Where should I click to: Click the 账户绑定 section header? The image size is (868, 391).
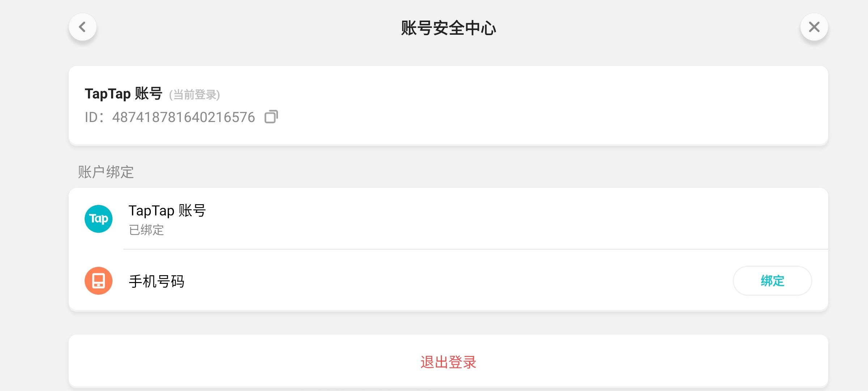coord(106,172)
